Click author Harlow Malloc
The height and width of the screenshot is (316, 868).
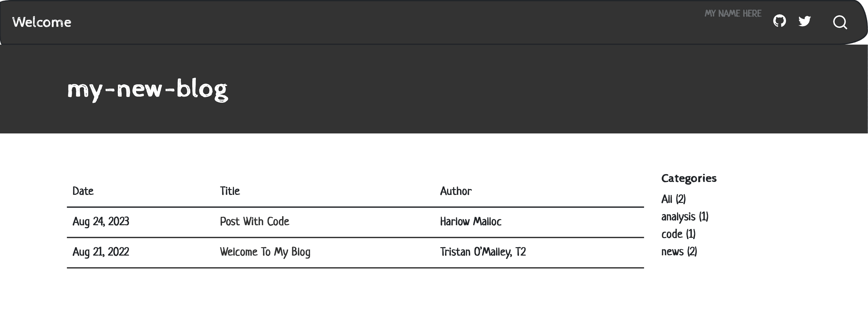click(x=471, y=221)
